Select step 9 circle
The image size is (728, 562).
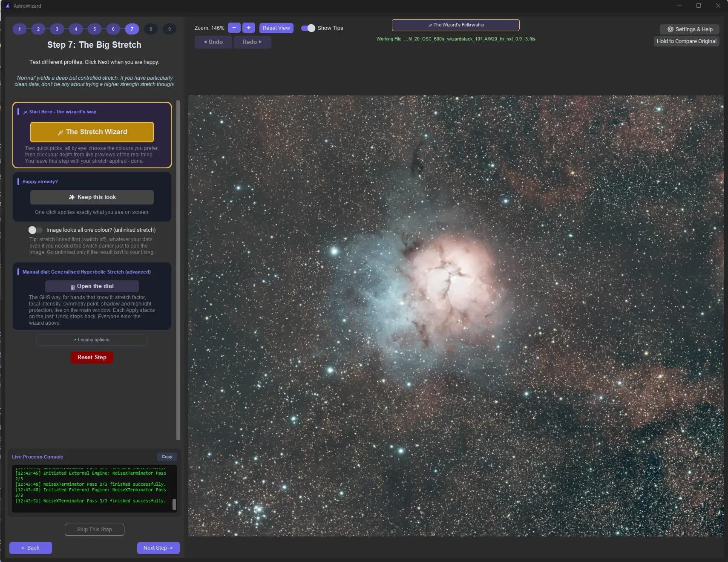[170, 29]
